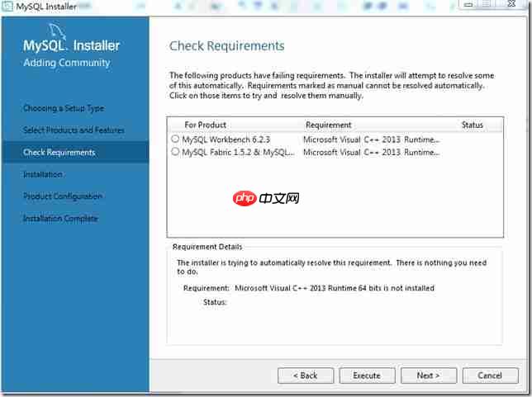532x397 pixels.
Task: Click the Fabric row's Visual C++ 2013 Runtime requirement
Action: [x=371, y=153]
